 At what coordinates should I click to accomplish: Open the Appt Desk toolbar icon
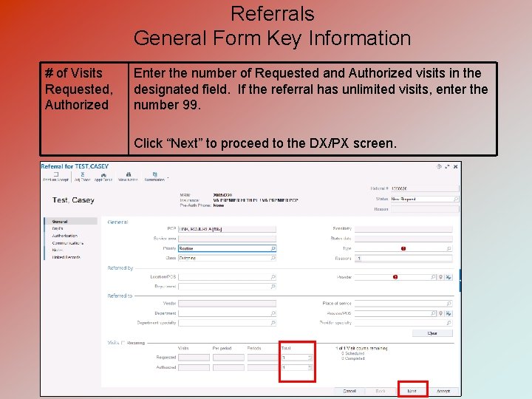[103, 177]
